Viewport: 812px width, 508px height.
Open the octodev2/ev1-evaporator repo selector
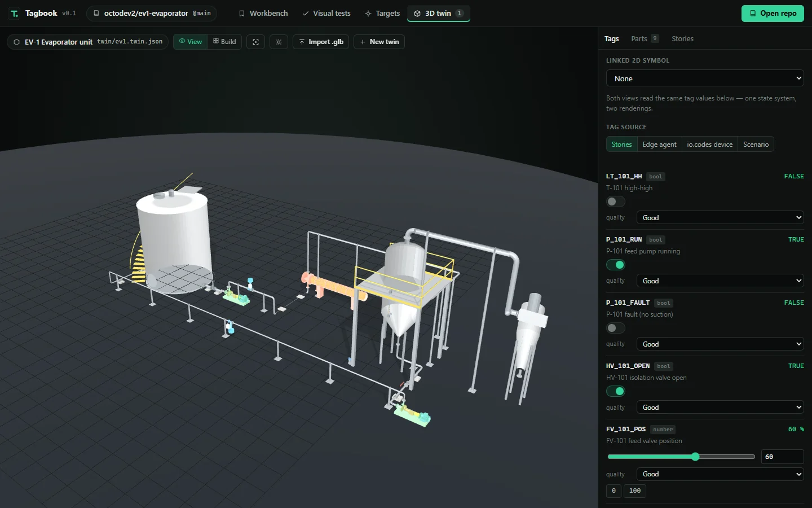(152, 14)
